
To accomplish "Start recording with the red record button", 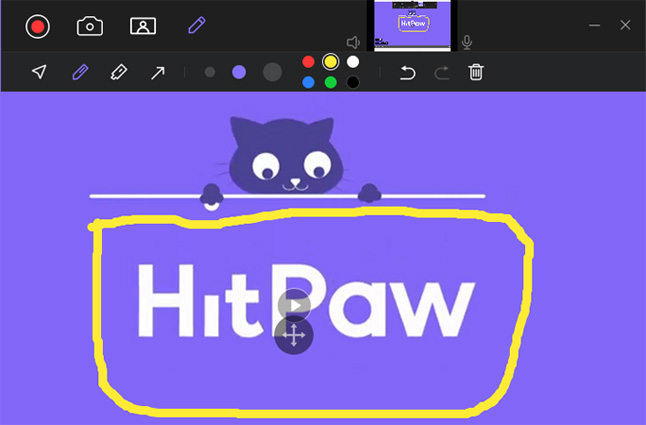I will click(x=37, y=26).
